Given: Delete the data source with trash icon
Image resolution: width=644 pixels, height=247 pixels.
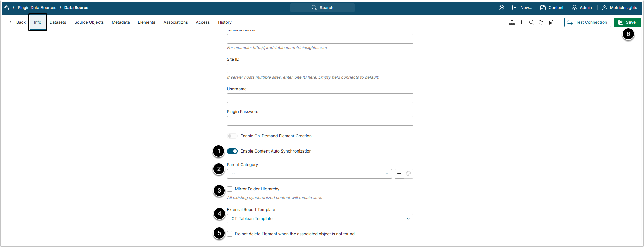Looking at the screenshot, I should pyautogui.click(x=551, y=22).
